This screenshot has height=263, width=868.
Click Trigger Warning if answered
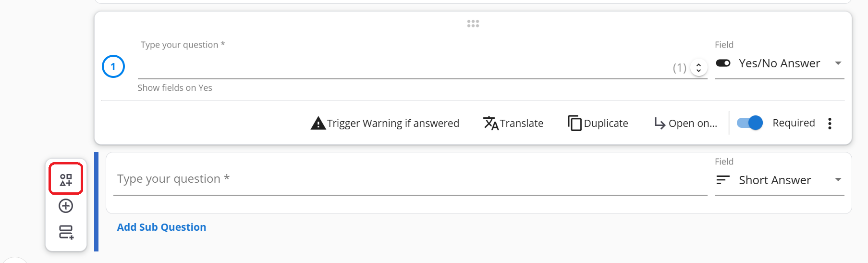point(393,124)
